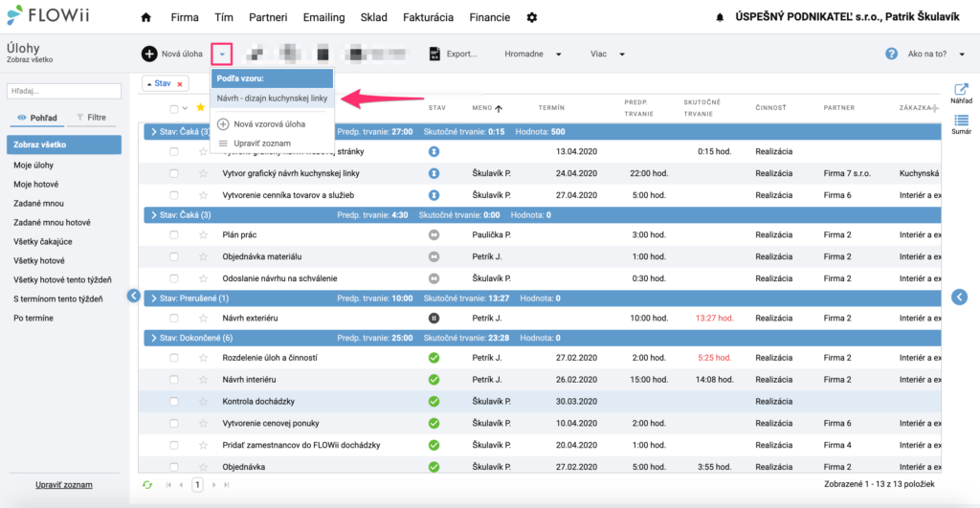Check the Vytvorenie cenovej ponuky checkbox
The height and width of the screenshot is (508, 980).
click(174, 424)
